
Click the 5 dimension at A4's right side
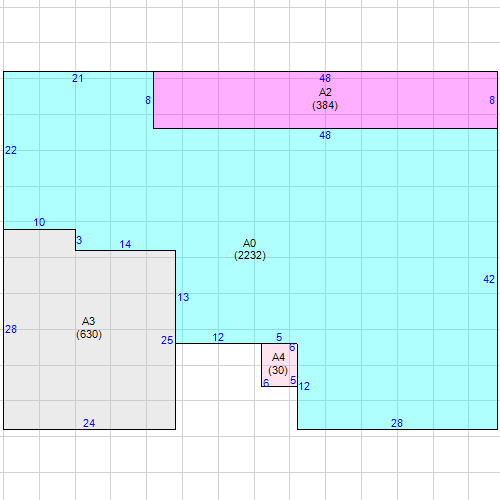pos(293,380)
